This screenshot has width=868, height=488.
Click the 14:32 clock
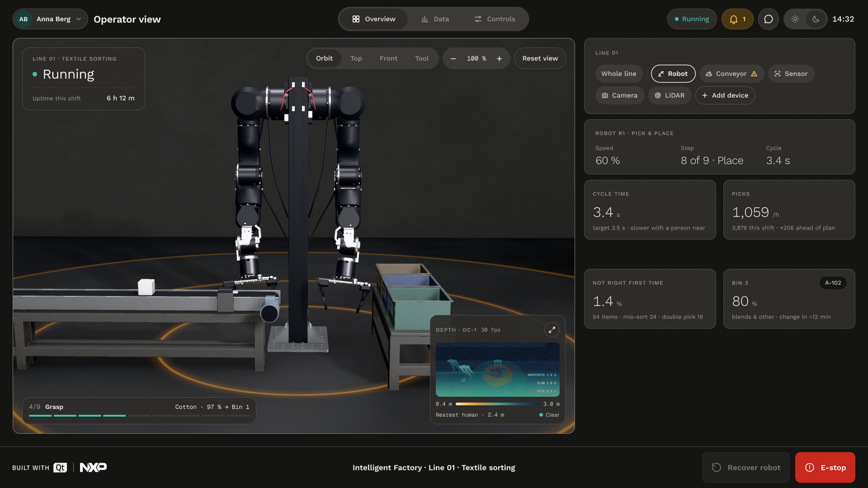[x=843, y=19]
